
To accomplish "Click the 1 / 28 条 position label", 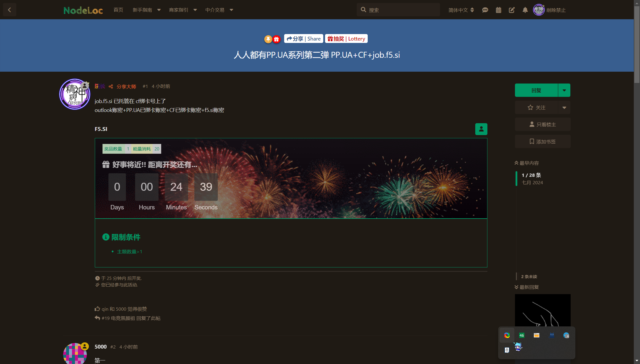I will click(x=531, y=175).
